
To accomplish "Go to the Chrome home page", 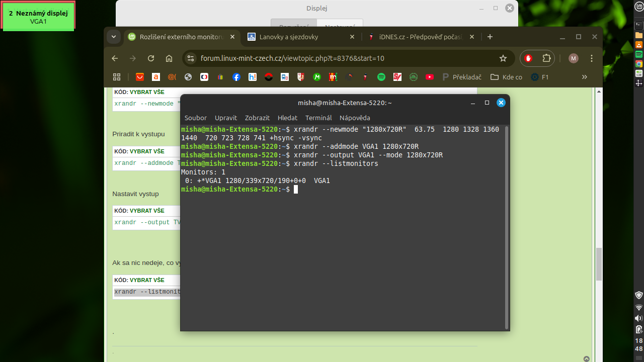I will point(169,58).
